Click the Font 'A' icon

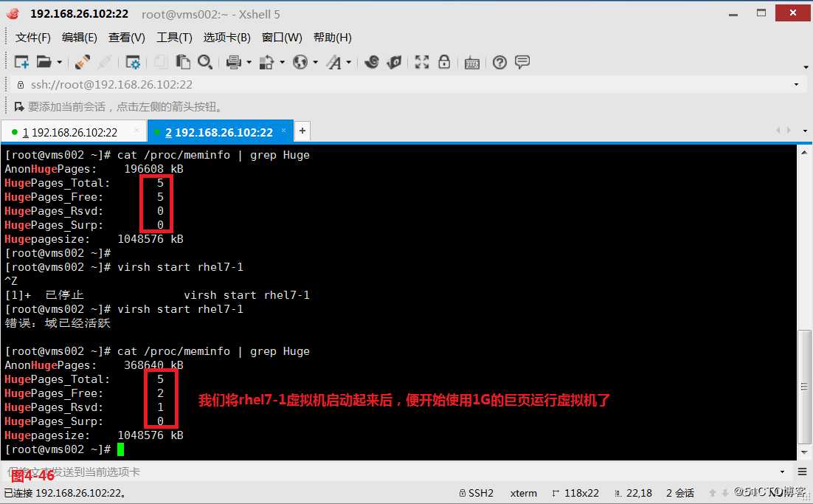click(x=334, y=62)
